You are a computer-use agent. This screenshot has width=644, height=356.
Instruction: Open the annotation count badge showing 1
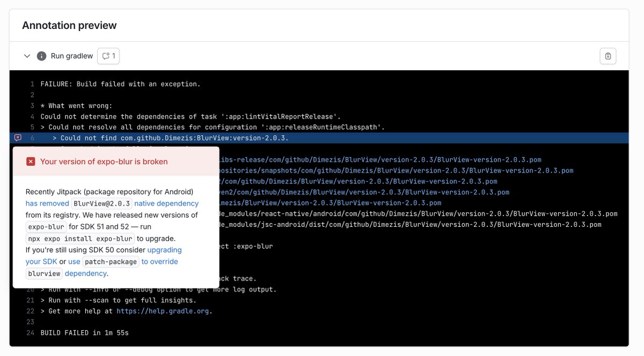click(108, 56)
